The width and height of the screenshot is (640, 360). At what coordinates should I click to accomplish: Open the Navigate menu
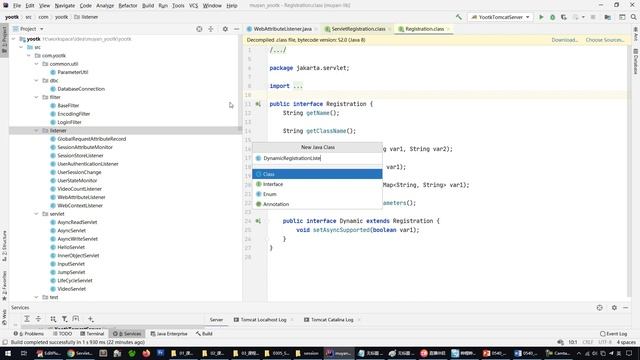click(x=65, y=6)
